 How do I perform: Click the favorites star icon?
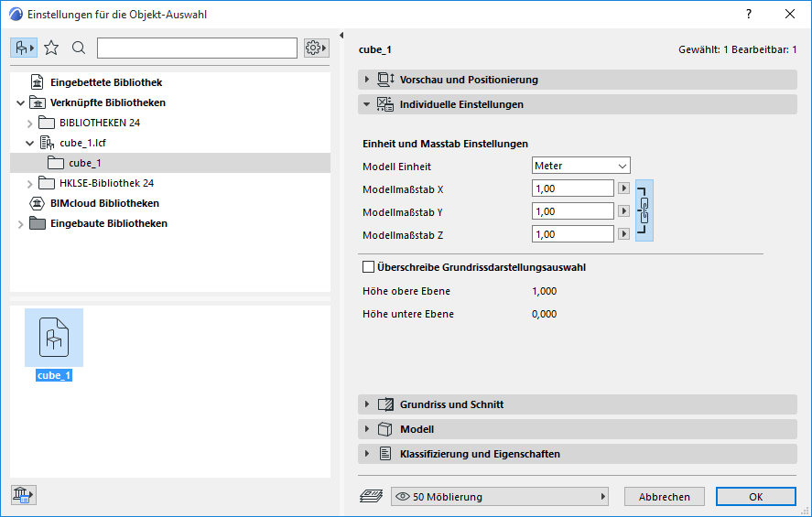pos(51,48)
